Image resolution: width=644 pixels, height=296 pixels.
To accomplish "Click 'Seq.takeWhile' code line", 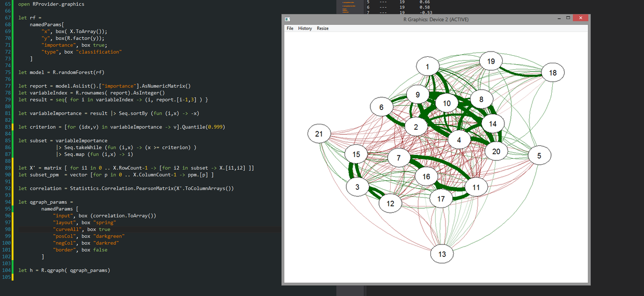I will pos(126,147).
